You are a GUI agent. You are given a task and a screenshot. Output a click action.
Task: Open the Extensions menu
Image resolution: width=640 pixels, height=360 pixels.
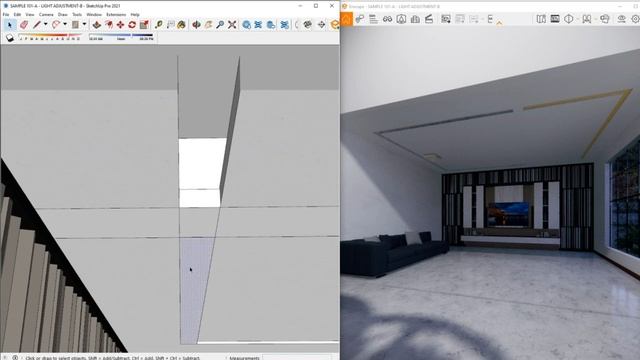[116, 14]
